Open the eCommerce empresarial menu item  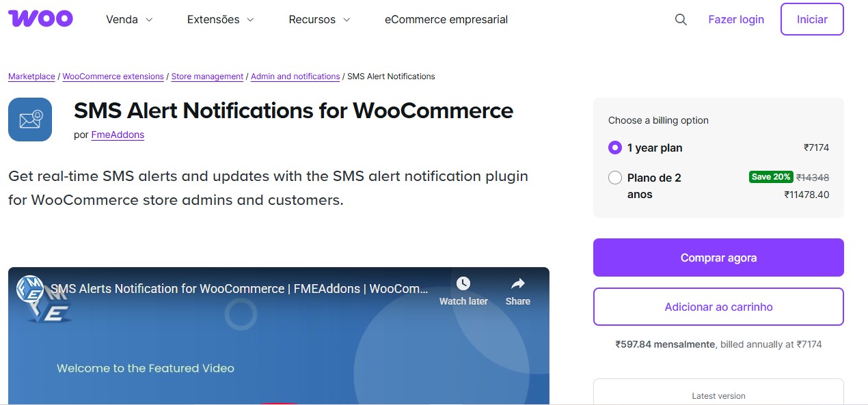(x=446, y=19)
